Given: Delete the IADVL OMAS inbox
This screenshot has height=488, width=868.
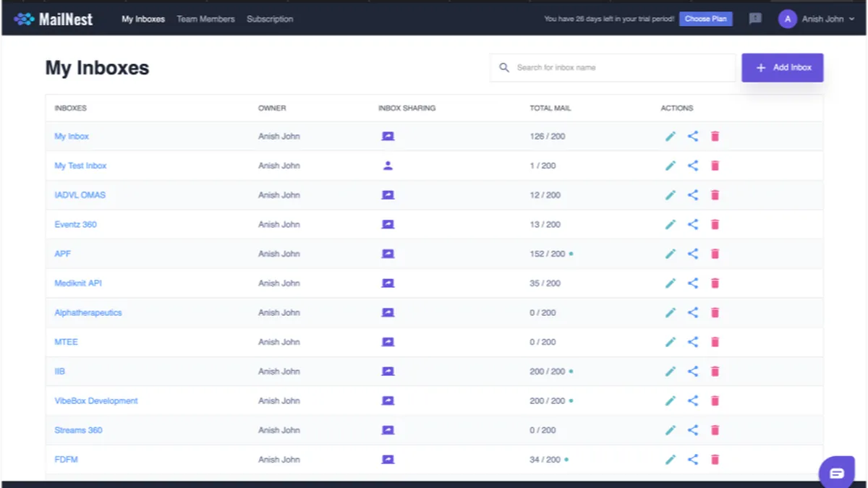Looking at the screenshot, I should pyautogui.click(x=715, y=195).
